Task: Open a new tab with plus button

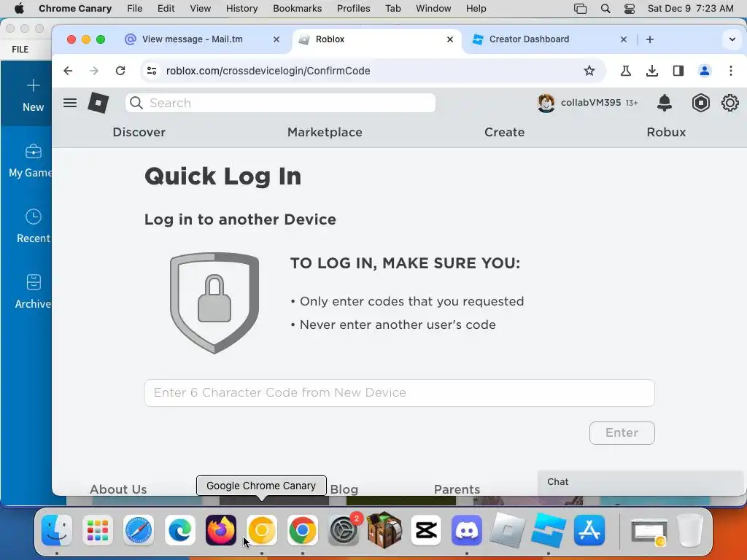Action: pyautogui.click(x=650, y=39)
